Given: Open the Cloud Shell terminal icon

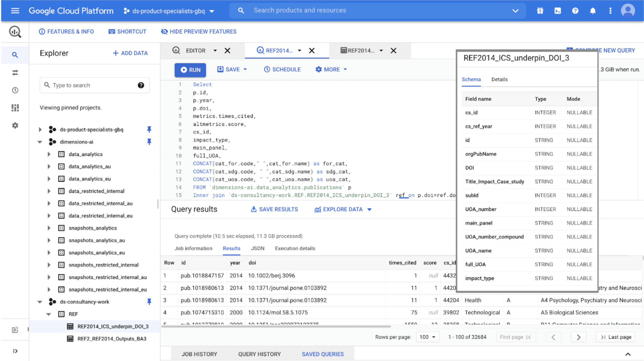Looking at the screenshot, I should click(x=558, y=11).
